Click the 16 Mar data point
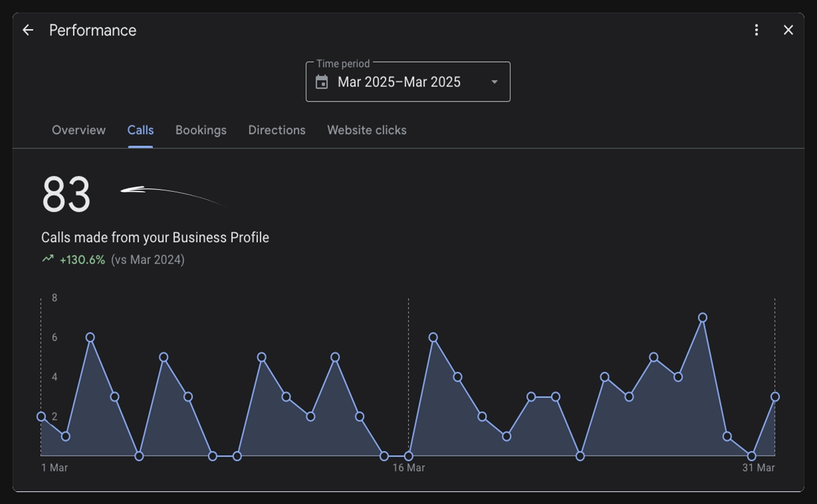 tap(409, 456)
